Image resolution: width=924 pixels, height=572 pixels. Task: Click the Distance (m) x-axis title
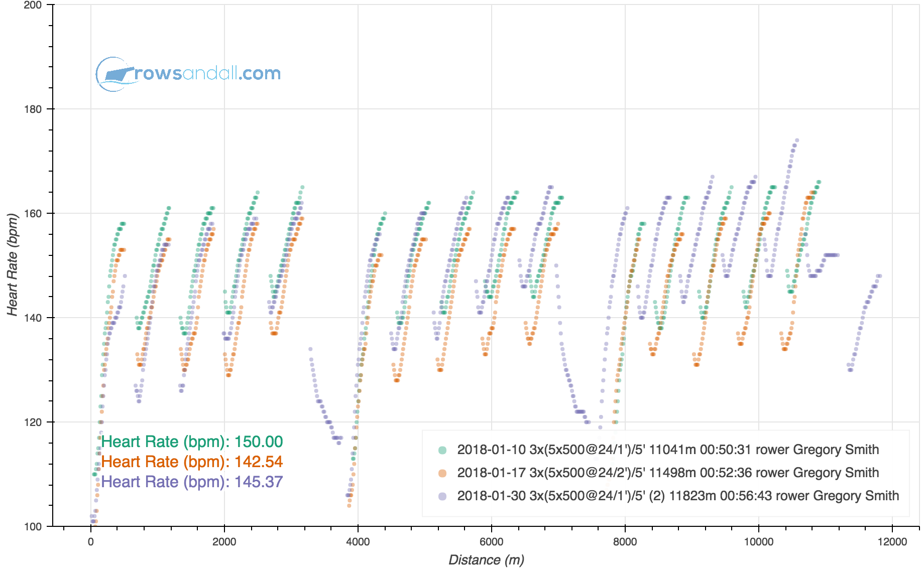pyautogui.click(x=486, y=560)
